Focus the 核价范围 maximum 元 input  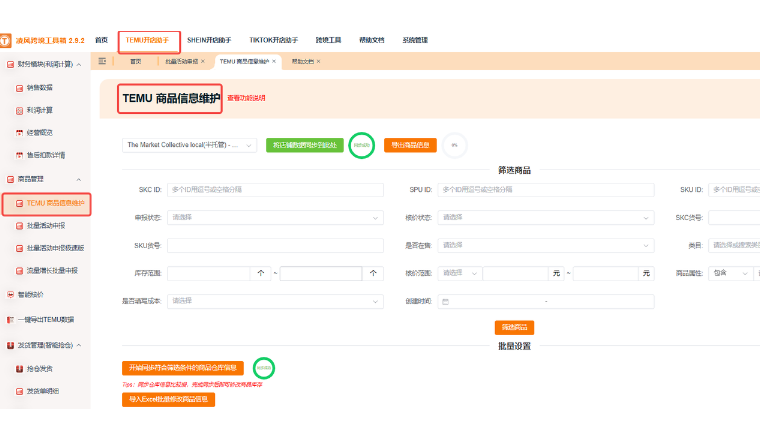[605, 273]
